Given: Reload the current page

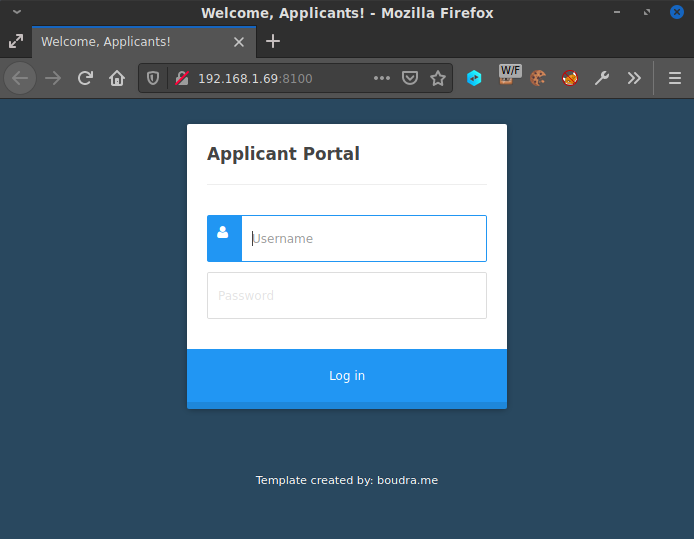Looking at the screenshot, I should point(85,78).
